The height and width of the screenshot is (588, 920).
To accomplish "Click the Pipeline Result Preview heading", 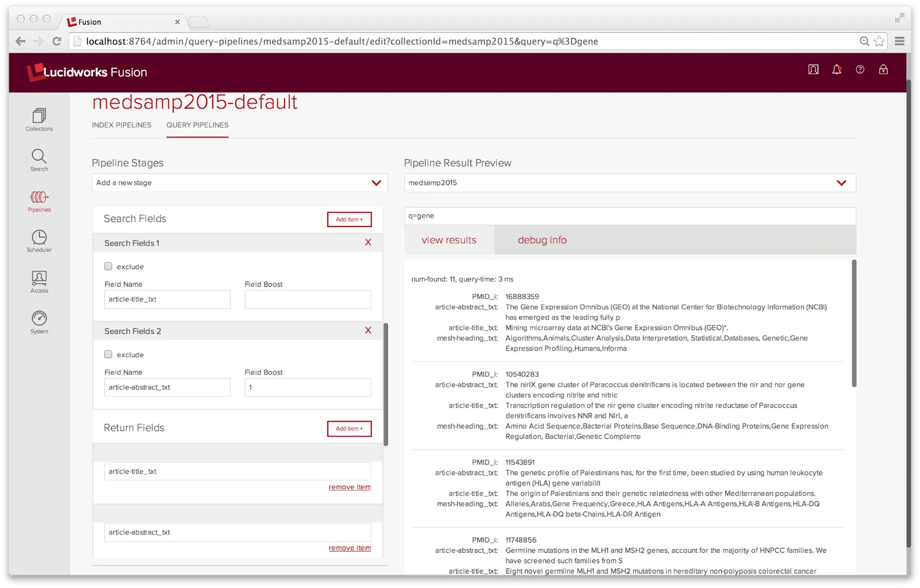I will (458, 163).
